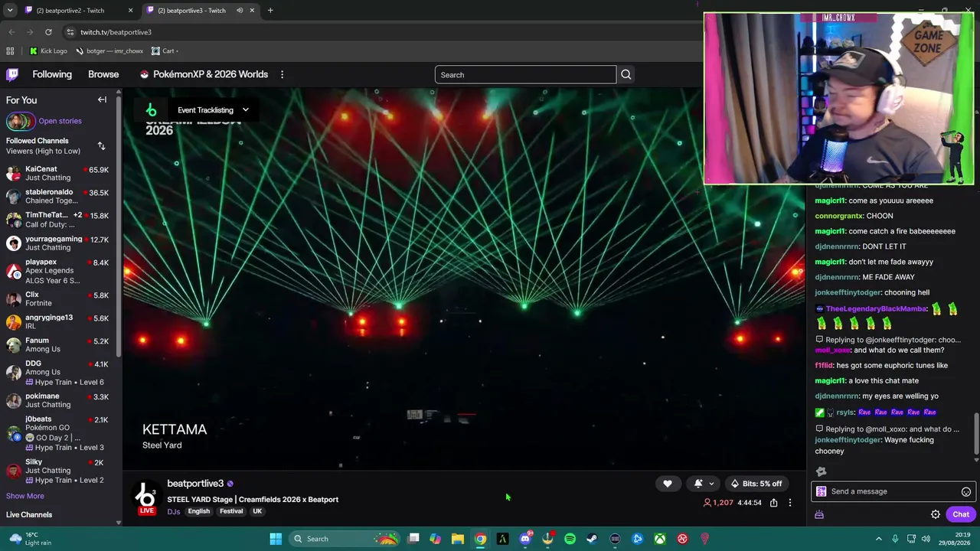Viewport: 980px width, 551px height.
Task: Sort followed channels by viewers
Action: tap(101, 145)
